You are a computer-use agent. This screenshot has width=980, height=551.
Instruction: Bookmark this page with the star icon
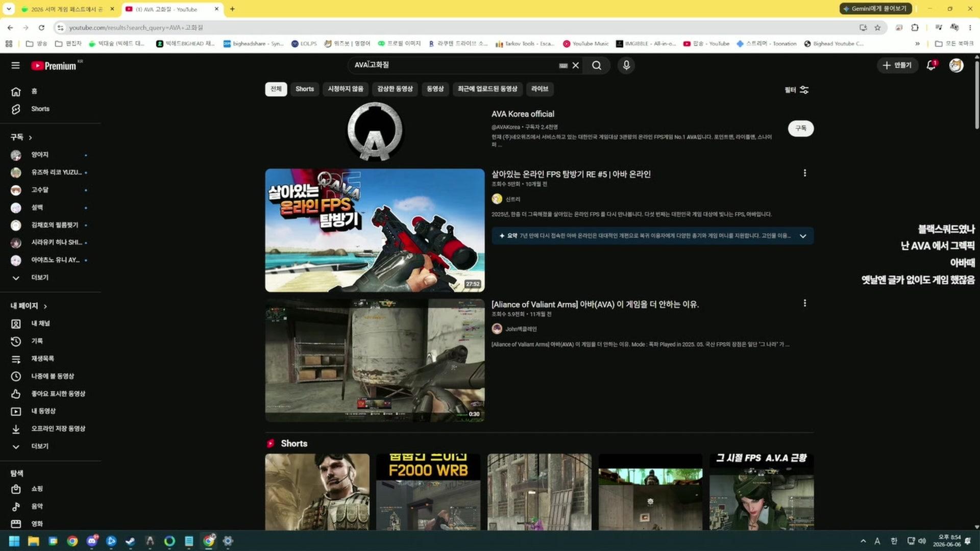coord(877,28)
